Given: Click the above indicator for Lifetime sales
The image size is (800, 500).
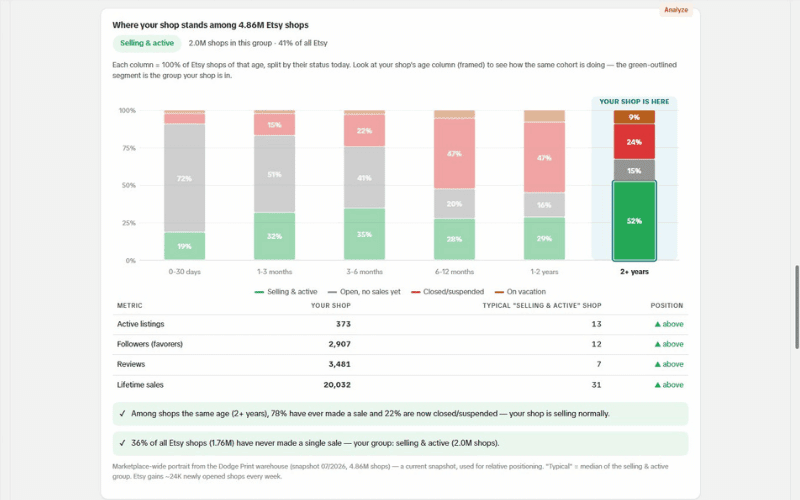Looking at the screenshot, I should click(669, 385).
